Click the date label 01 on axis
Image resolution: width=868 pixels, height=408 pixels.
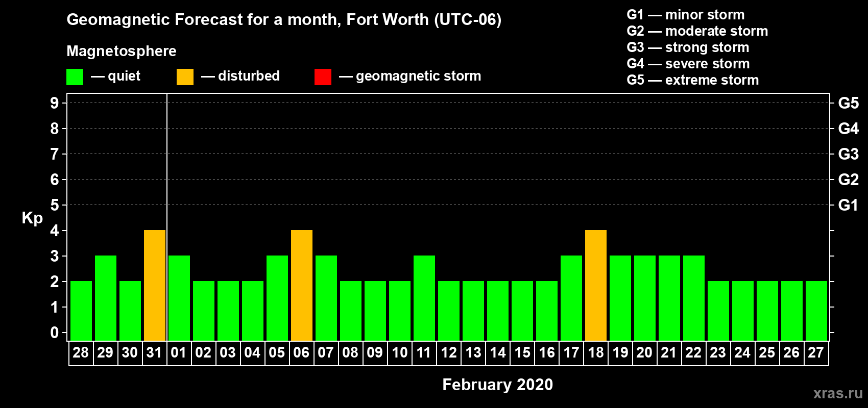[x=179, y=353]
